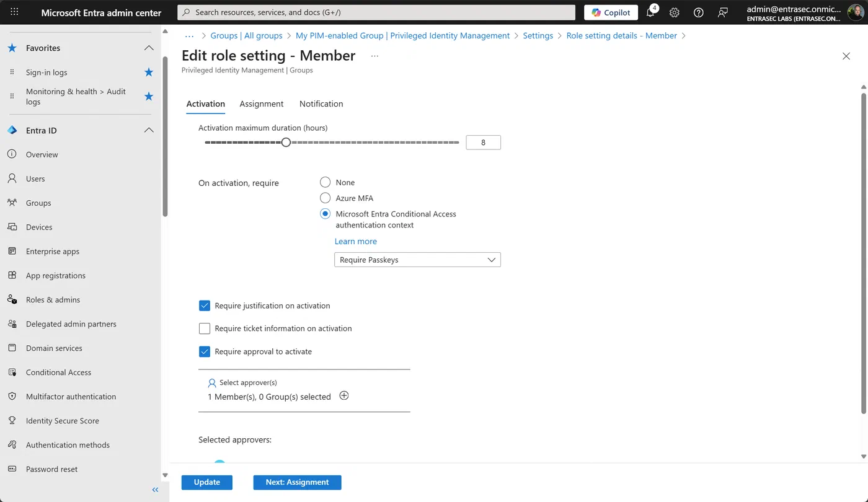Collapse the Favorites section

(149, 48)
